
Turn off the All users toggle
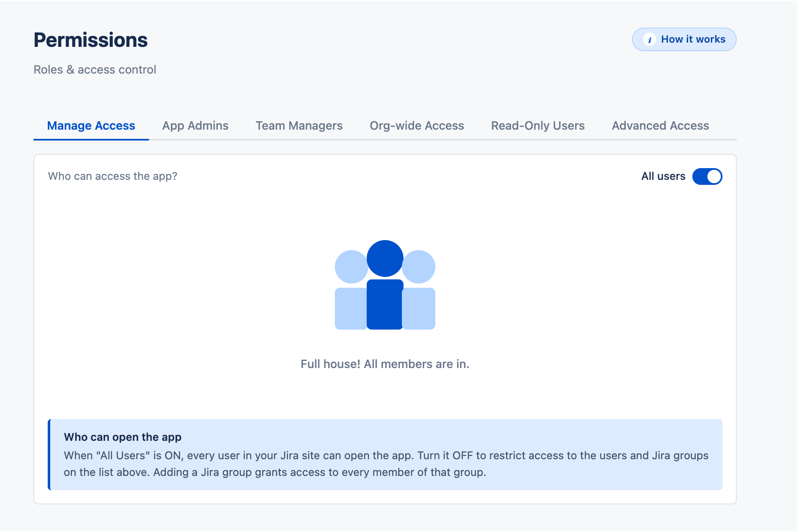(x=707, y=176)
